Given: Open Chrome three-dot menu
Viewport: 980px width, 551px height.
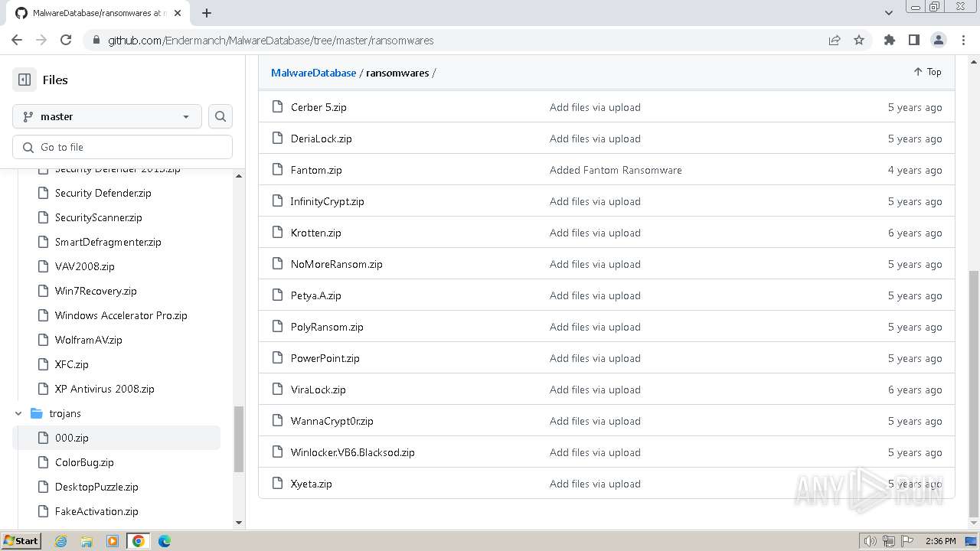Looking at the screenshot, I should (x=962, y=40).
